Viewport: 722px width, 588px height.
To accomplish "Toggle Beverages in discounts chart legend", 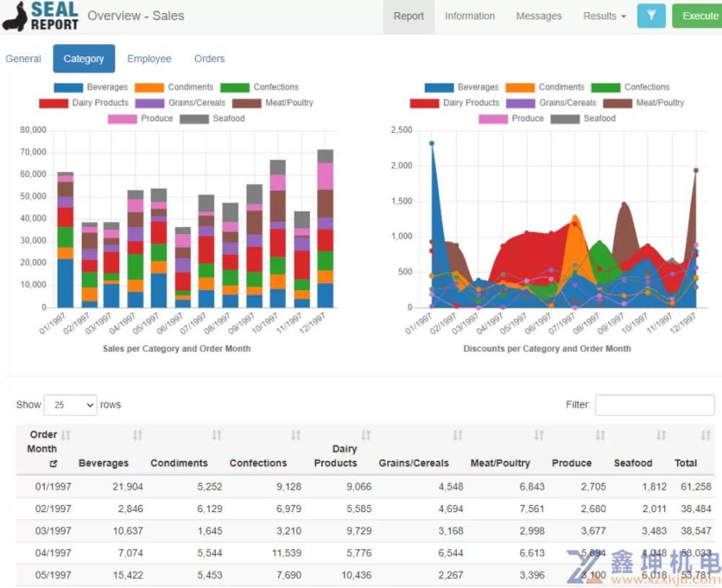I will [x=462, y=87].
